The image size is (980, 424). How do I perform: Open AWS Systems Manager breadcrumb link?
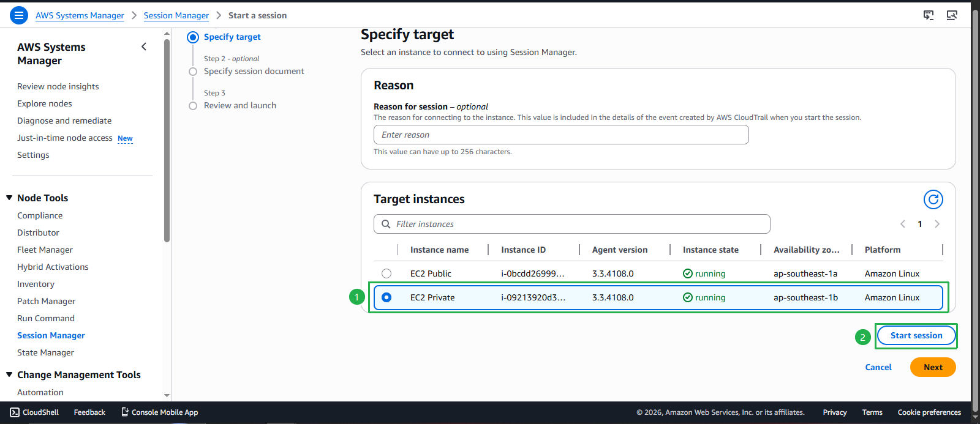pyautogui.click(x=80, y=15)
